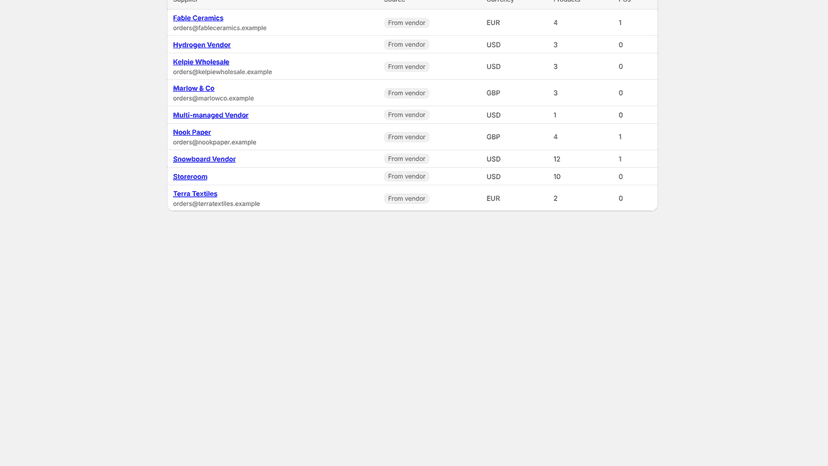Click POs count 0 for Terra Textiles

[620, 199]
